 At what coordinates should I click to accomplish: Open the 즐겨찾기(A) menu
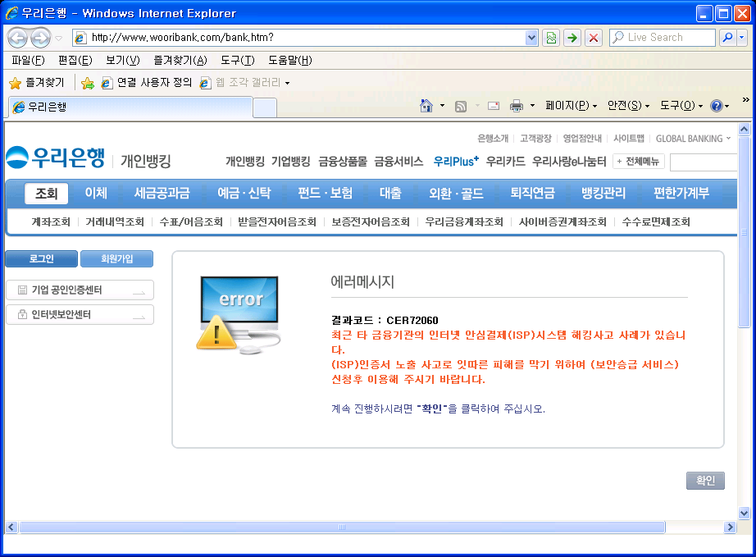180,60
